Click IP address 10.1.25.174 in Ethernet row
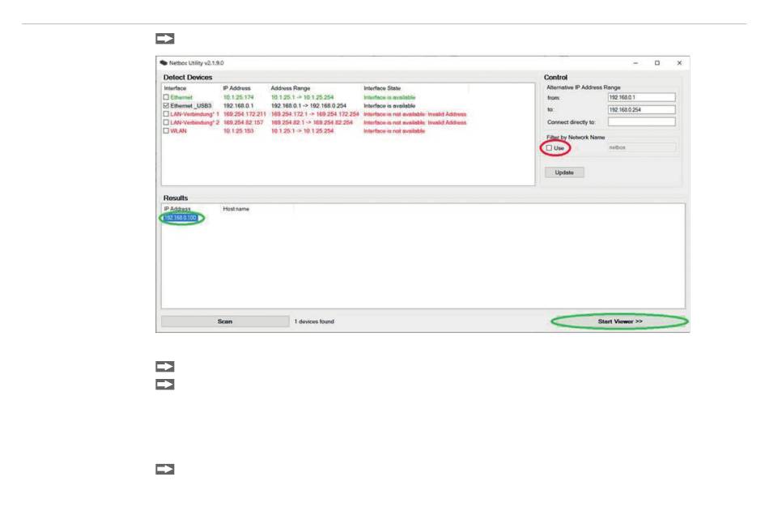This screenshot has height=532, width=769. click(238, 97)
